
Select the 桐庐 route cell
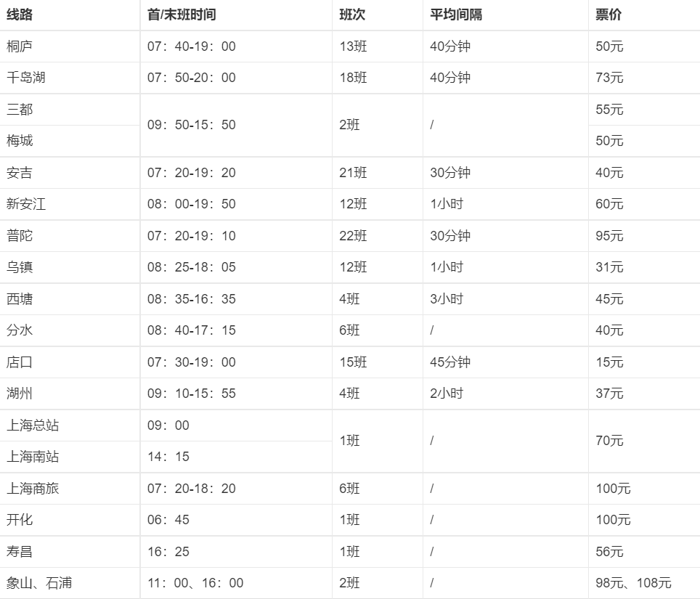tap(20, 46)
